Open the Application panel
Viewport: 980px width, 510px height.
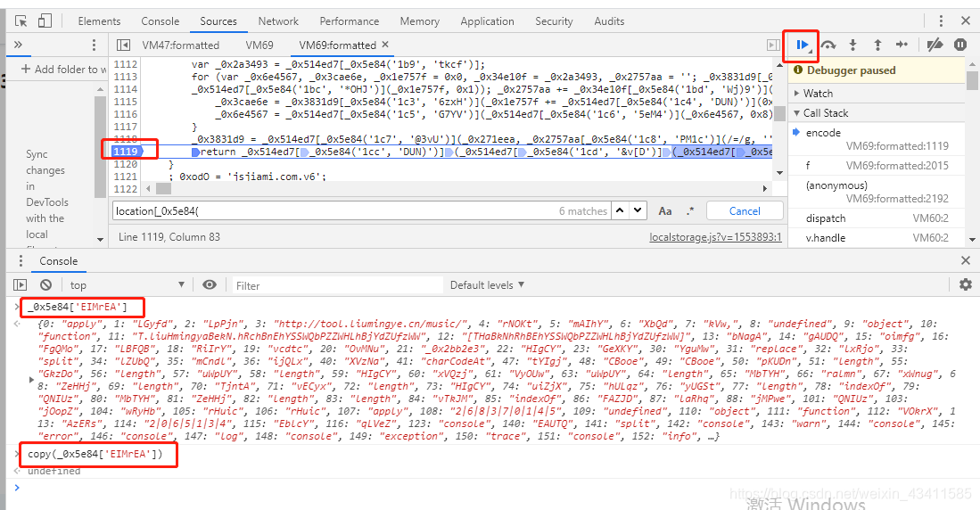pos(487,21)
